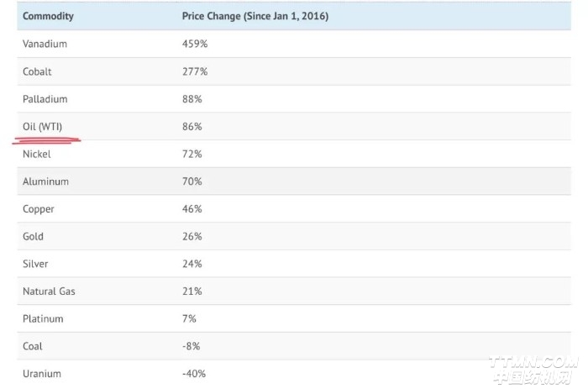This screenshot has height=389, width=588.
Task: Click the 86% oil price change
Action: pyautogui.click(x=192, y=127)
